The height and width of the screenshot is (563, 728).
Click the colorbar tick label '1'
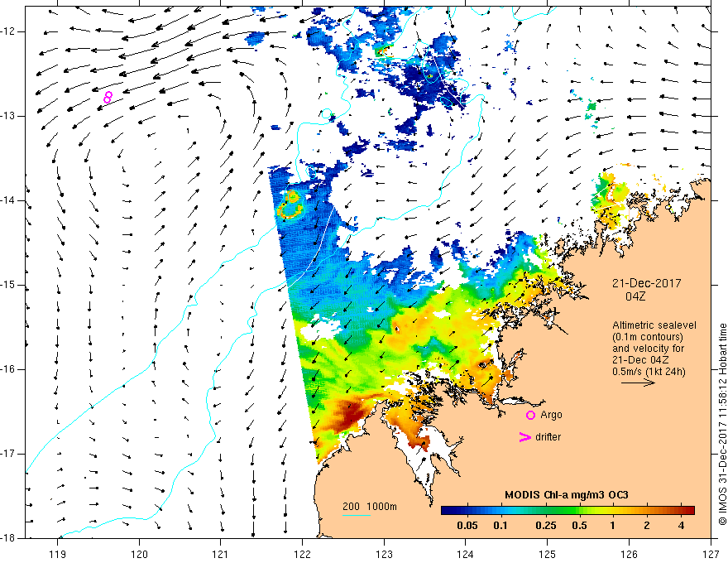pyautogui.click(x=612, y=526)
